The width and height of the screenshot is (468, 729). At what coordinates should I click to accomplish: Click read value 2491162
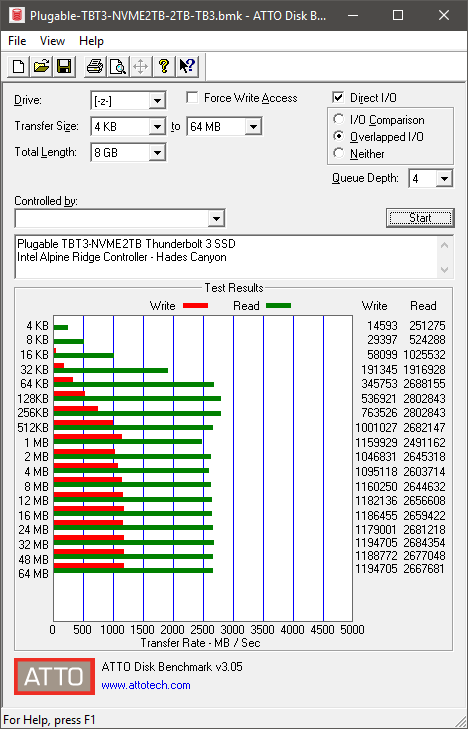click(x=424, y=443)
